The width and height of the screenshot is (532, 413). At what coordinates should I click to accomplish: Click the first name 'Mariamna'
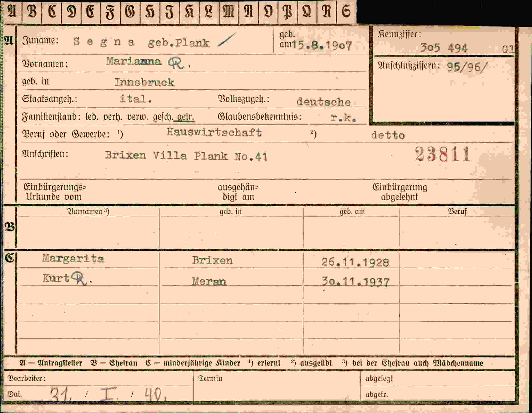pyautogui.click(x=133, y=61)
